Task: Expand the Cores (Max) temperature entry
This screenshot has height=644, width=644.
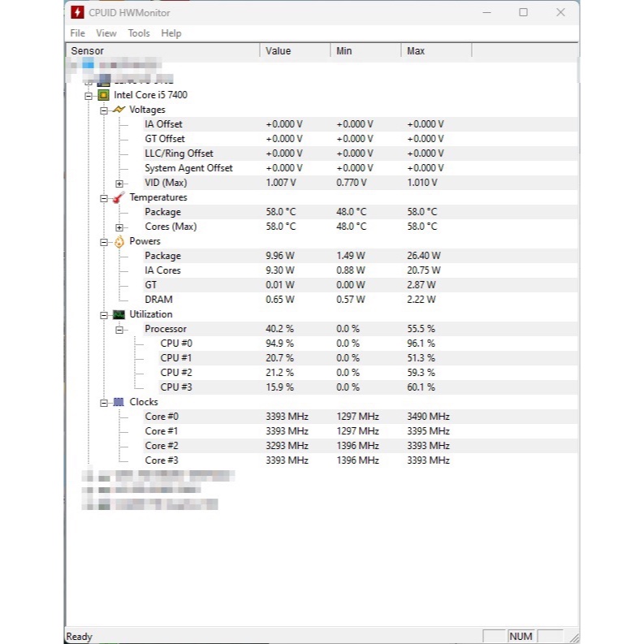Action: pos(119,227)
